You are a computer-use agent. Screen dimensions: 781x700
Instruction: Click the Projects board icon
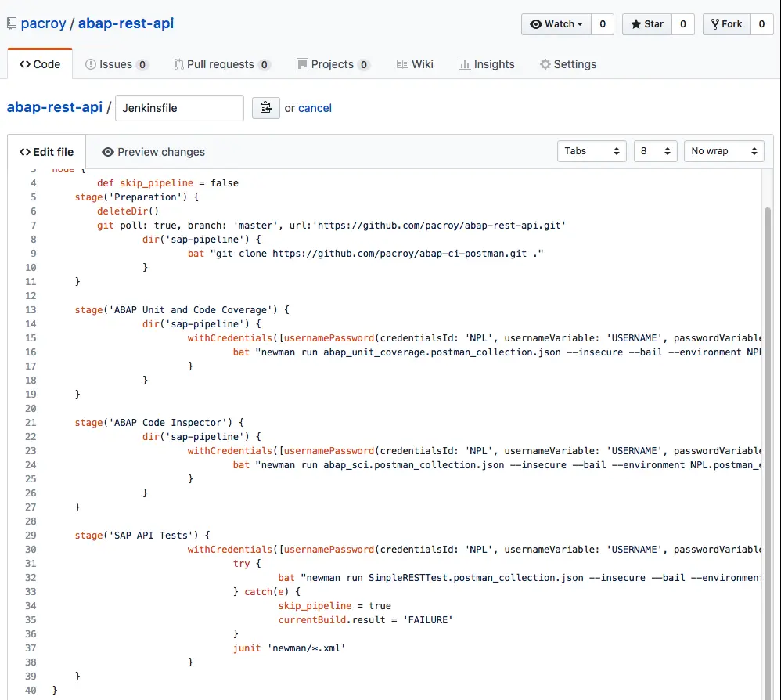tap(302, 64)
